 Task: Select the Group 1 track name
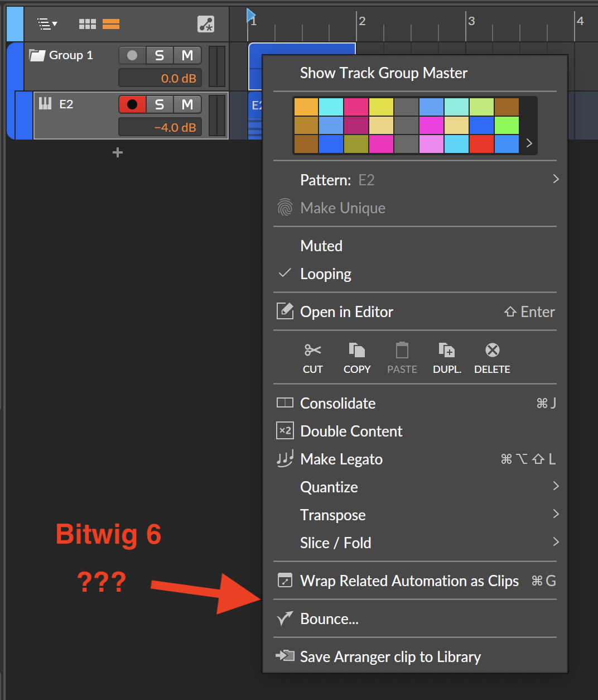(71, 55)
